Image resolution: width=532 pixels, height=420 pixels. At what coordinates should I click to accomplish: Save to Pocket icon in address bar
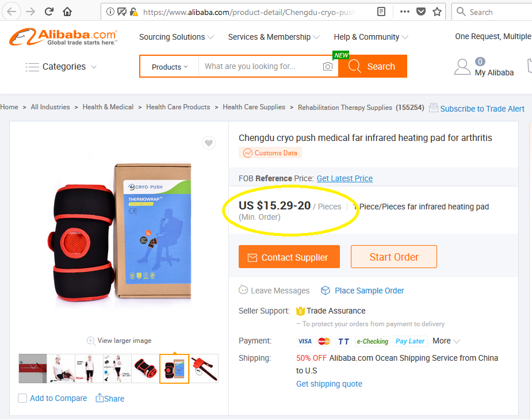421,12
